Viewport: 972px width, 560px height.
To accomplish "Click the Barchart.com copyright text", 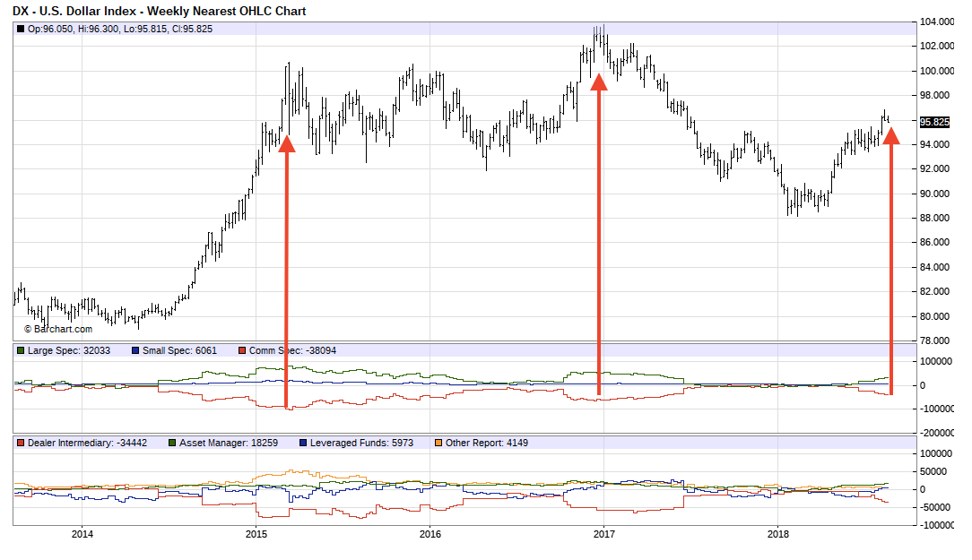I will click(x=58, y=329).
